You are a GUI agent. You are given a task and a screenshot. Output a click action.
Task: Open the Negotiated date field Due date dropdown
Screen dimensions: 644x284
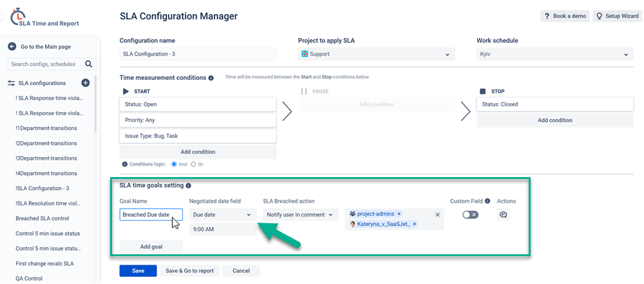point(222,214)
